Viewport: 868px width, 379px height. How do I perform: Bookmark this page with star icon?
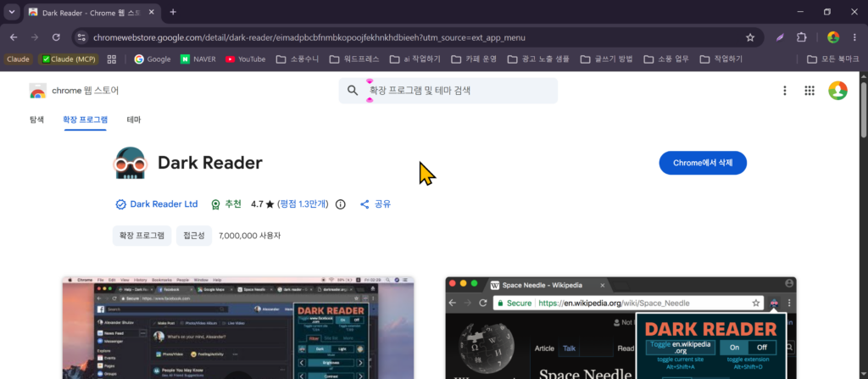tap(750, 37)
